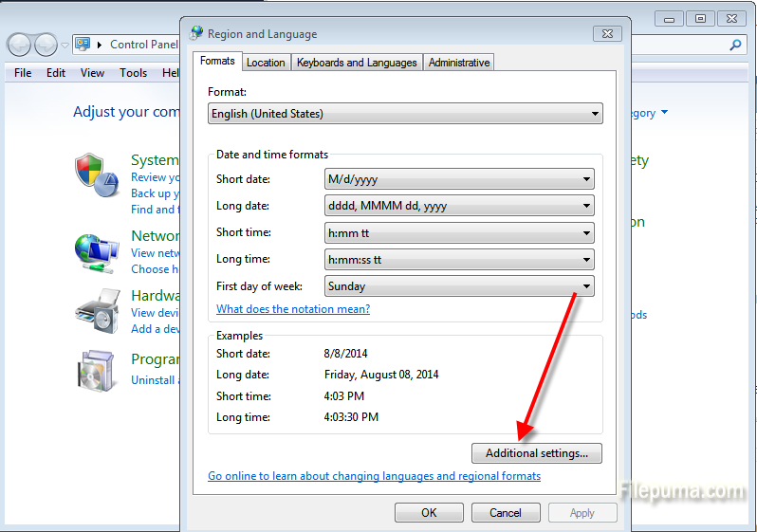The height and width of the screenshot is (532, 757).
Task: Click the back navigation arrow button
Action: point(19,45)
